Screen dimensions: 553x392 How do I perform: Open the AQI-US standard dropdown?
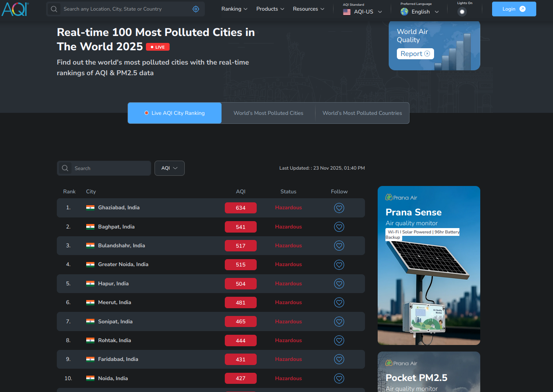pos(363,12)
